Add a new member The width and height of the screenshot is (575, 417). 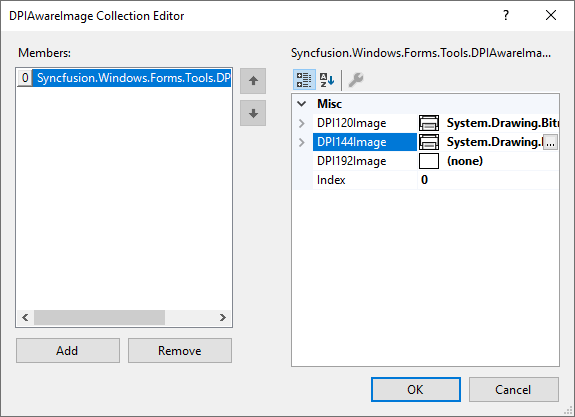pos(68,351)
